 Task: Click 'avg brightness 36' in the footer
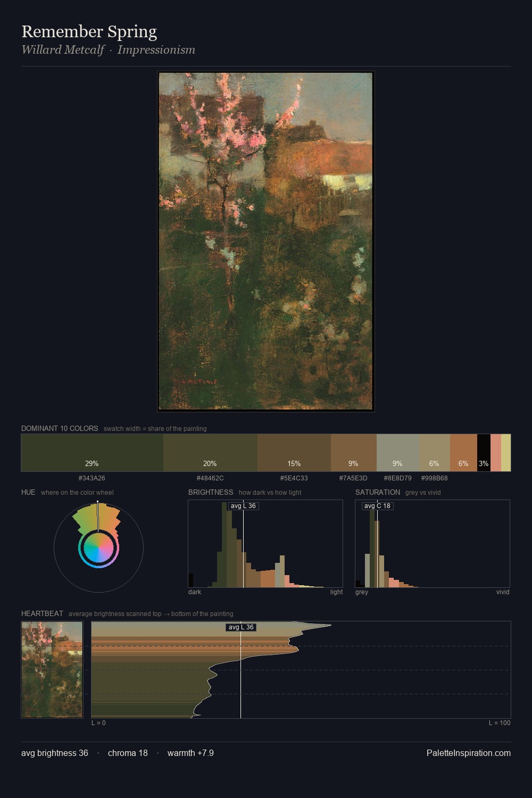tap(55, 753)
